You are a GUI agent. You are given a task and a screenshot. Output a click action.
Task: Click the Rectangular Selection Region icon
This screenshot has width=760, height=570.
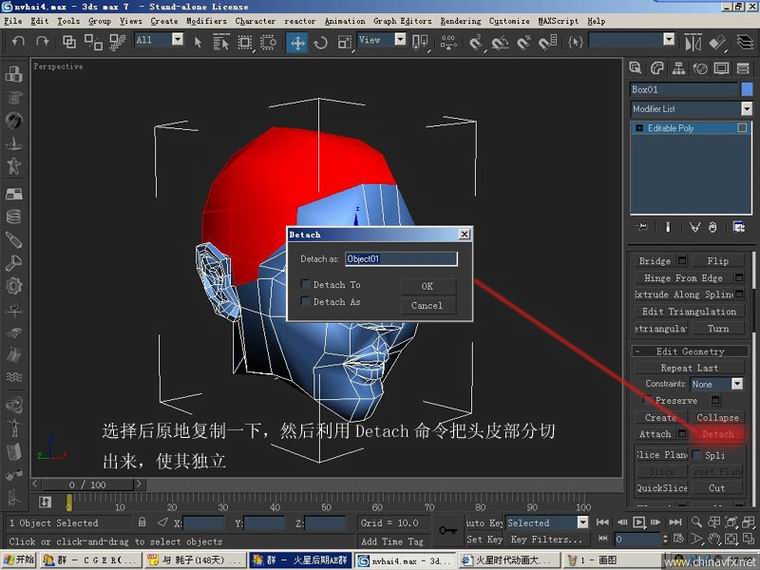coord(245,43)
